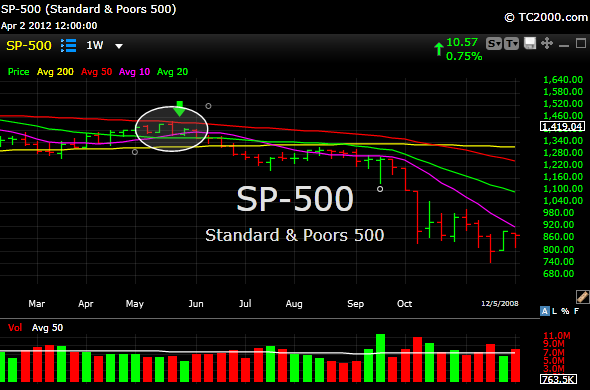Click the Aug label on time axis
This screenshot has height=390, width=590.
coord(294,303)
